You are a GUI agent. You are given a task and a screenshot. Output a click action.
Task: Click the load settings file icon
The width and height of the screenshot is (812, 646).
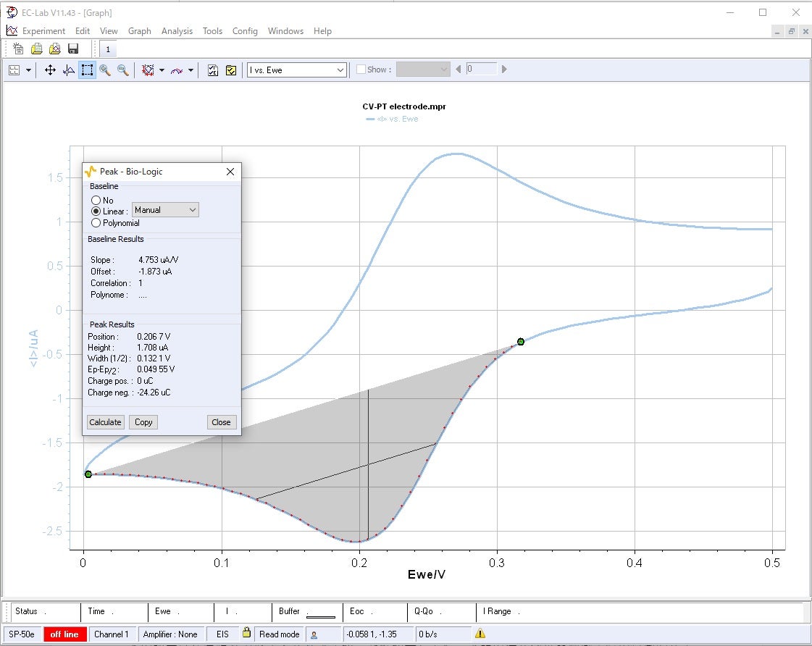[37, 49]
